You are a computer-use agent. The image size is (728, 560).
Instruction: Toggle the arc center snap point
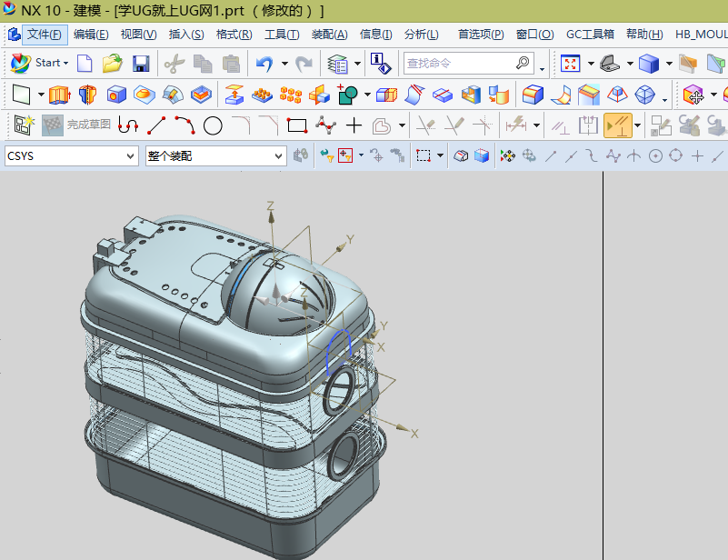(654, 156)
